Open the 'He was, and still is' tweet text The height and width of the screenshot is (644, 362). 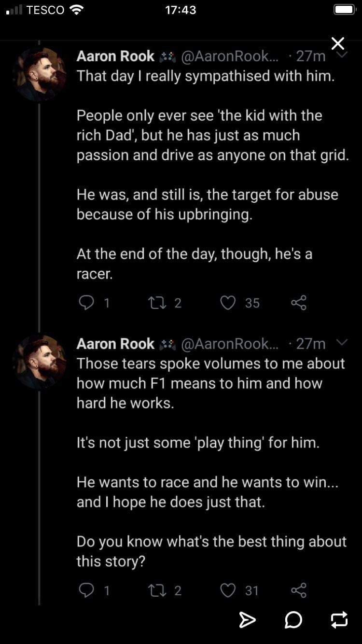pos(207,205)
